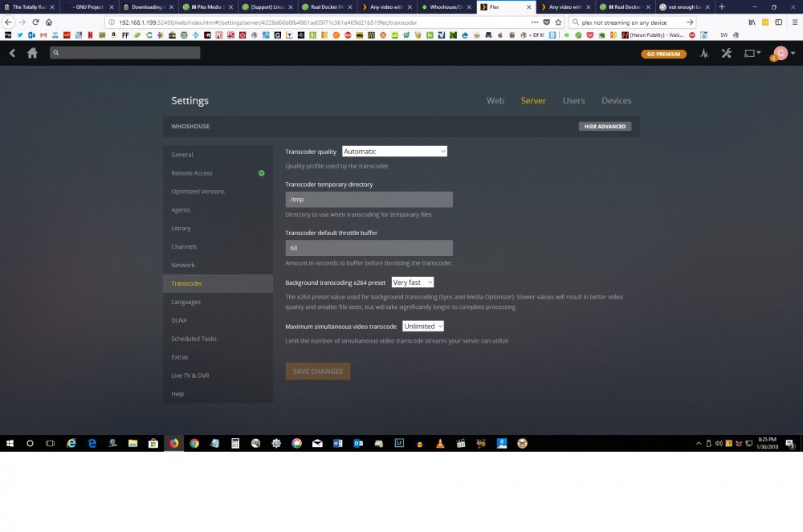Open Maximum simultaneous video transcode dropdown
This screenshot has width=803, height=532.
(423, 327)
